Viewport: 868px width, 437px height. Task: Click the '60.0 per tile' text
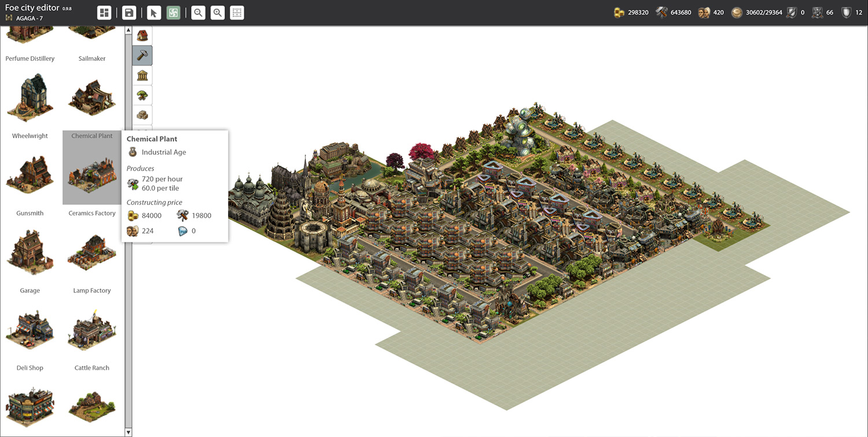point(160,188)
